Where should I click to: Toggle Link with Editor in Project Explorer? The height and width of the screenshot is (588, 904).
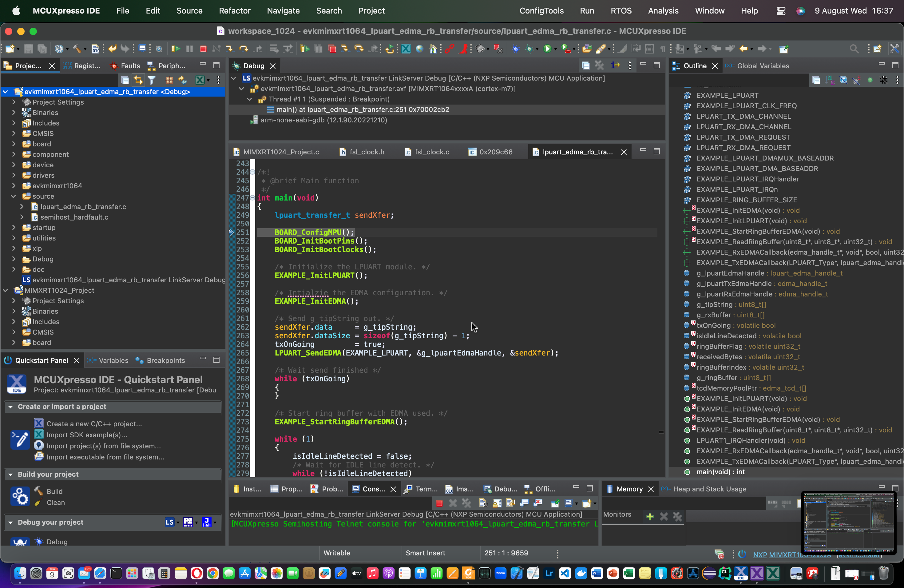click(138, 80)
